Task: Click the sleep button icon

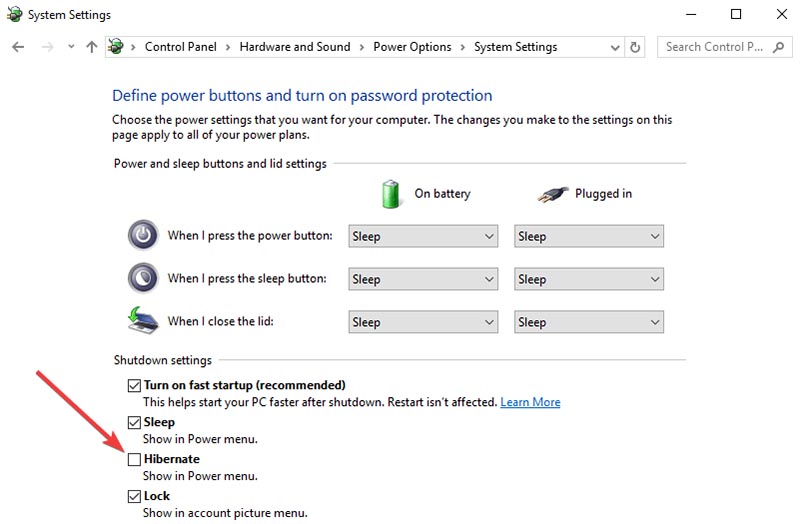Action: 143,279
